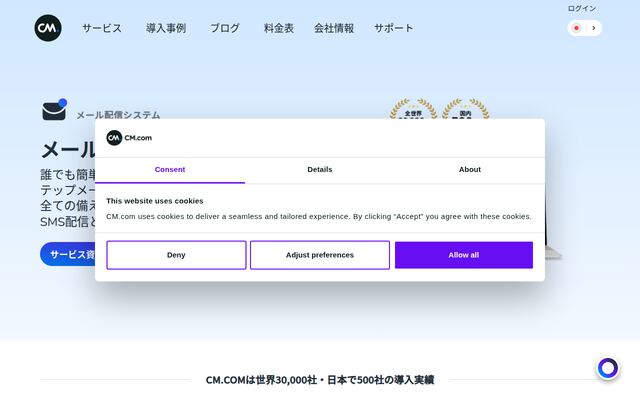Open the 導入事例 menu item

166,28
